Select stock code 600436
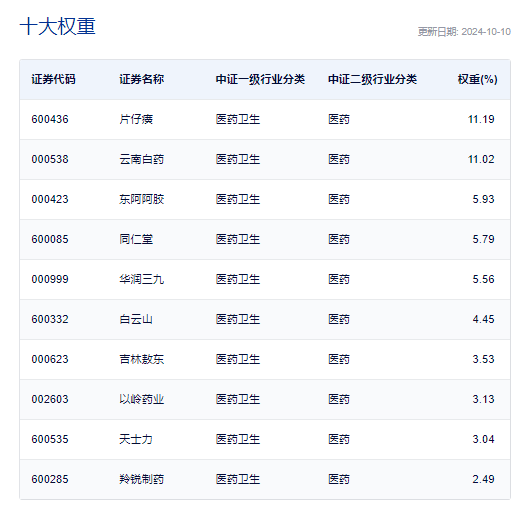 click(x=50, y=119)
